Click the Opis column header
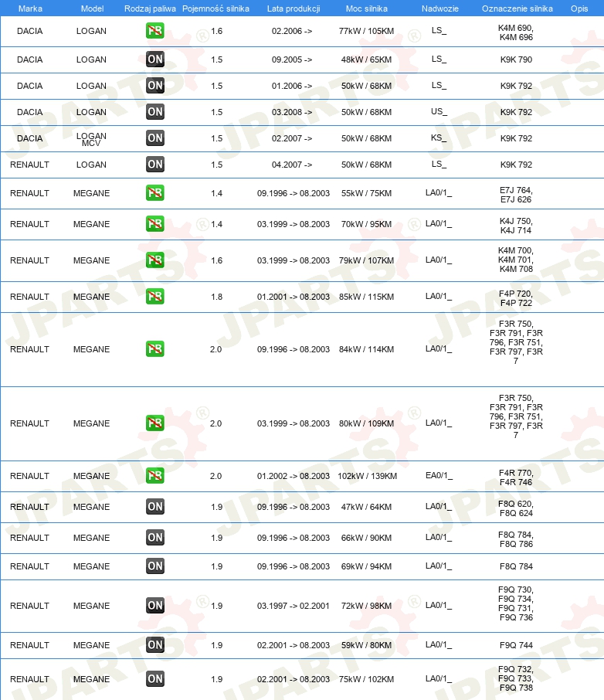This screenshot has height=700, width=604. pyautogui.click(x=579, y=8)
